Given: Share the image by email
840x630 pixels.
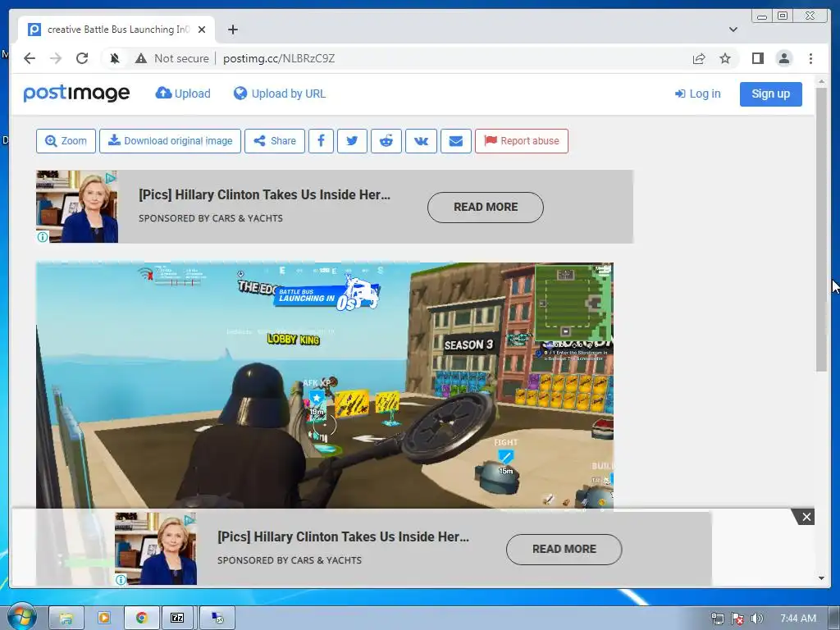Looking at the screenshot, I should pyautogui.click(x=456, y=141).
